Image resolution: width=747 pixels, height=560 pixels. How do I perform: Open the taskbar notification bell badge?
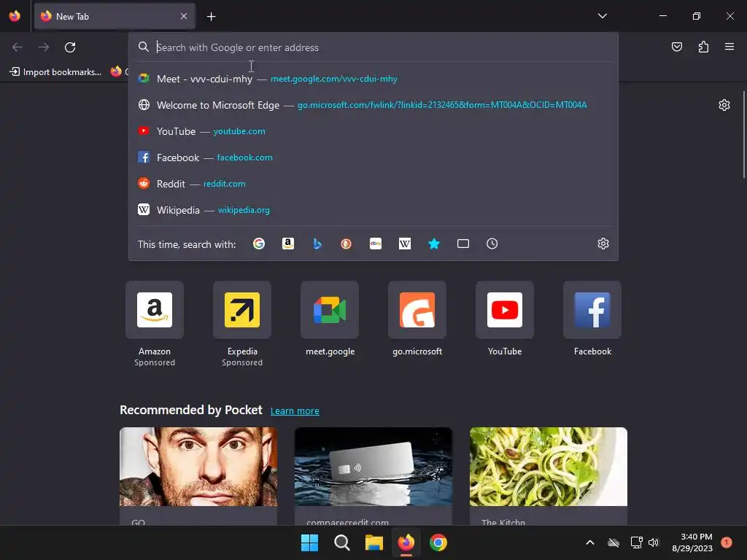pyautogui.click(x=727, y=542)
